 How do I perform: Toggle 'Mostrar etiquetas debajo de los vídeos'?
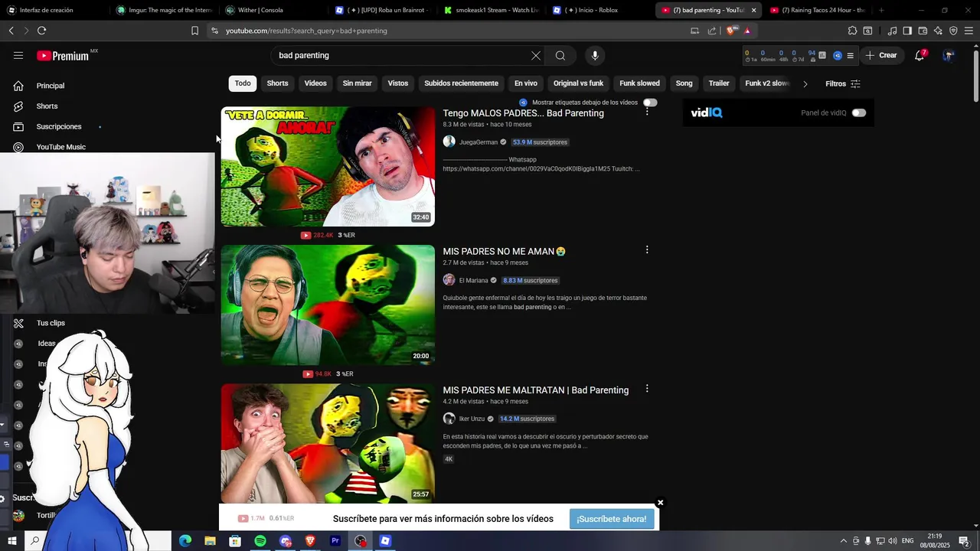(650, 103)
